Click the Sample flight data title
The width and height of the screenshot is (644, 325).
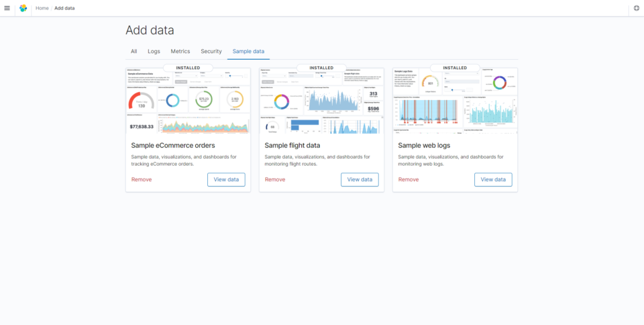point(292,146)
